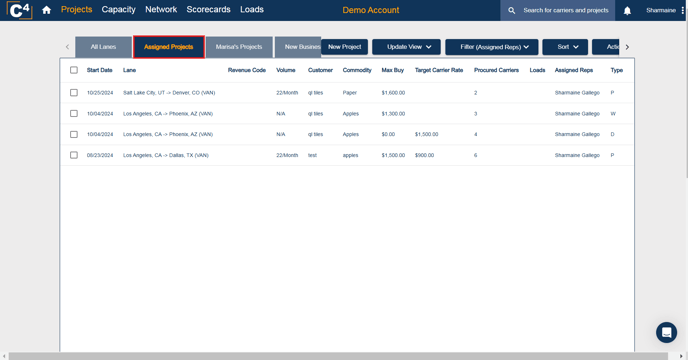Toggle the select-all checkbox in header
This screenshot has height=360, width=688.
click(74, 70)
